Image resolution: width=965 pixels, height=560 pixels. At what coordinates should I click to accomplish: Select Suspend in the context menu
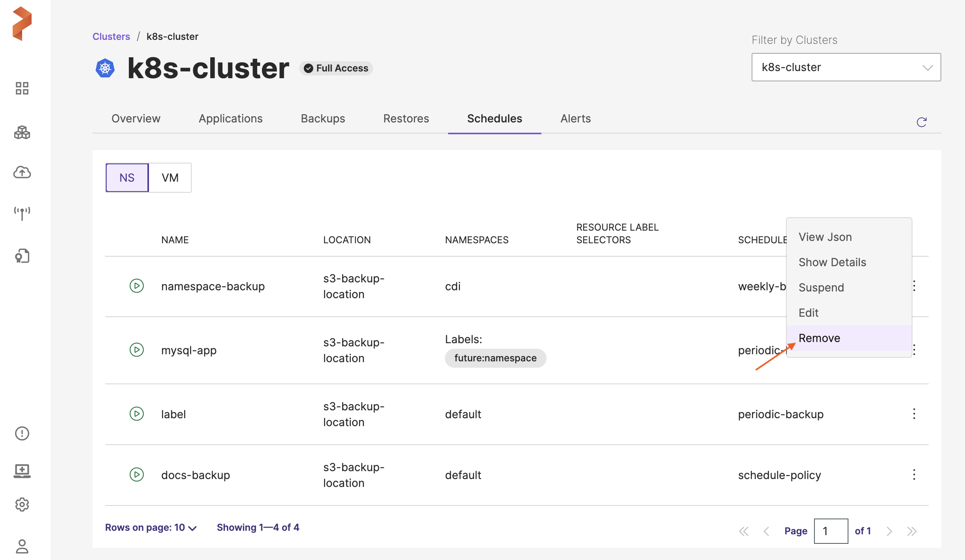(821, 288)
